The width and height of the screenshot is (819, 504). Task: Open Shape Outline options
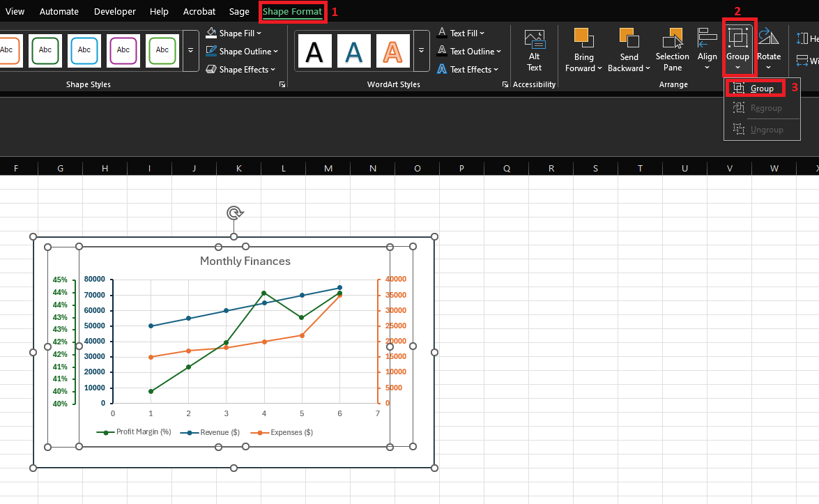pos(242,51)
